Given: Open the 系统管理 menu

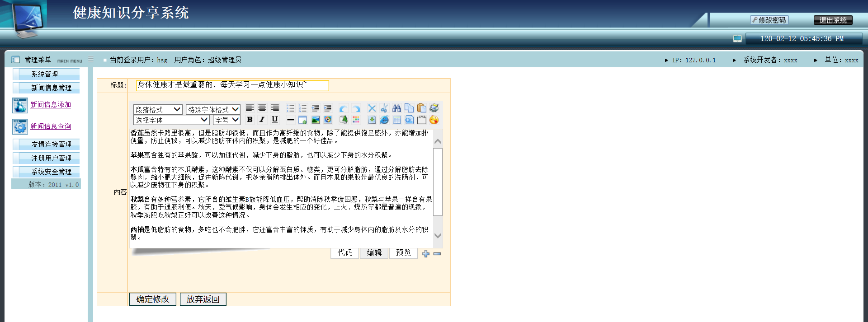Looking at the screenshot, I should (46, 74).
